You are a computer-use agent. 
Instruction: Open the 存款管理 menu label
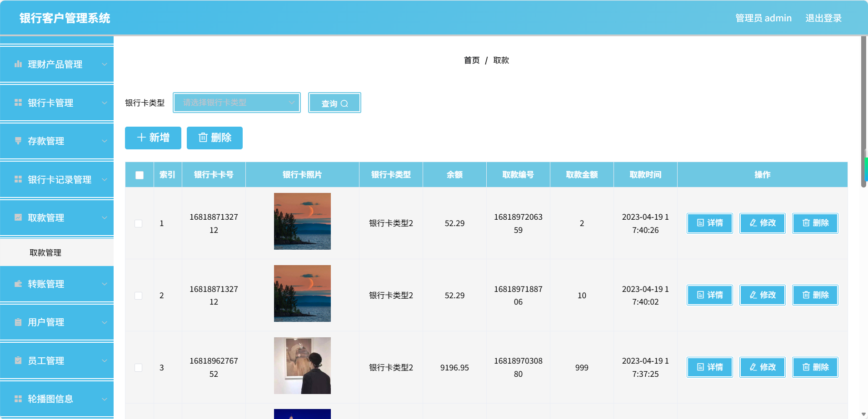[x=46, y=141]
